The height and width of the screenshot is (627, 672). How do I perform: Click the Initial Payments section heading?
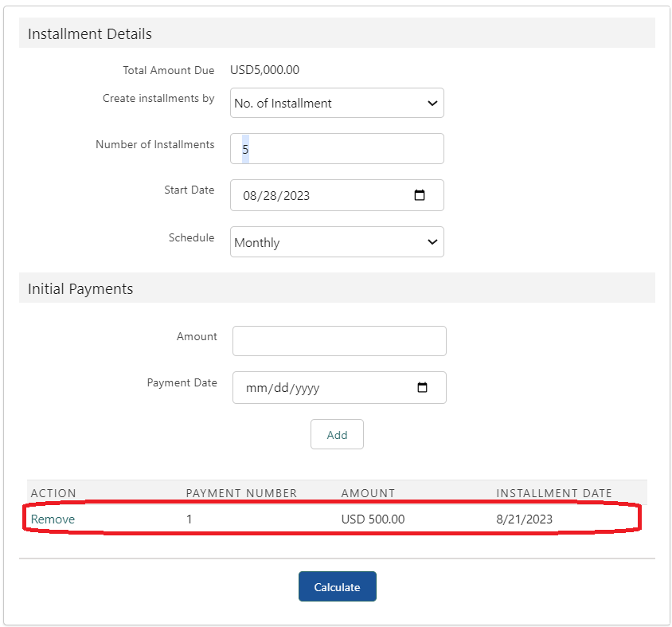point(80,289)
